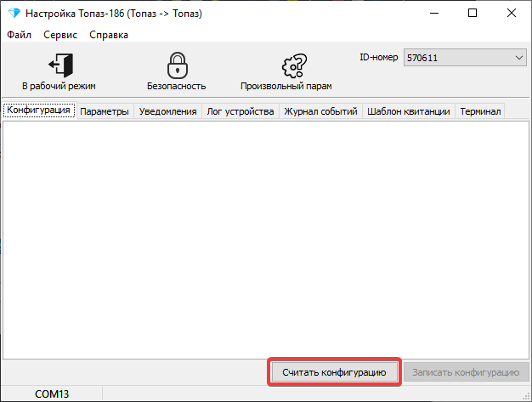Screen dimensions: 532x402
Task: Switch to the Шаблон квитанции tab
Action: pyautogui.click(x=409, y=111)
